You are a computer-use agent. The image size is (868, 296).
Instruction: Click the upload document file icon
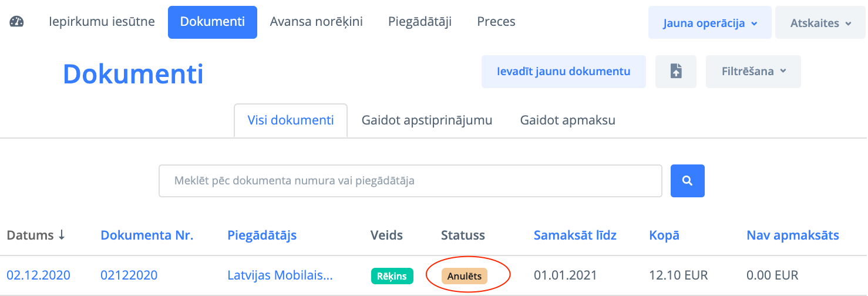coord(676,72)
